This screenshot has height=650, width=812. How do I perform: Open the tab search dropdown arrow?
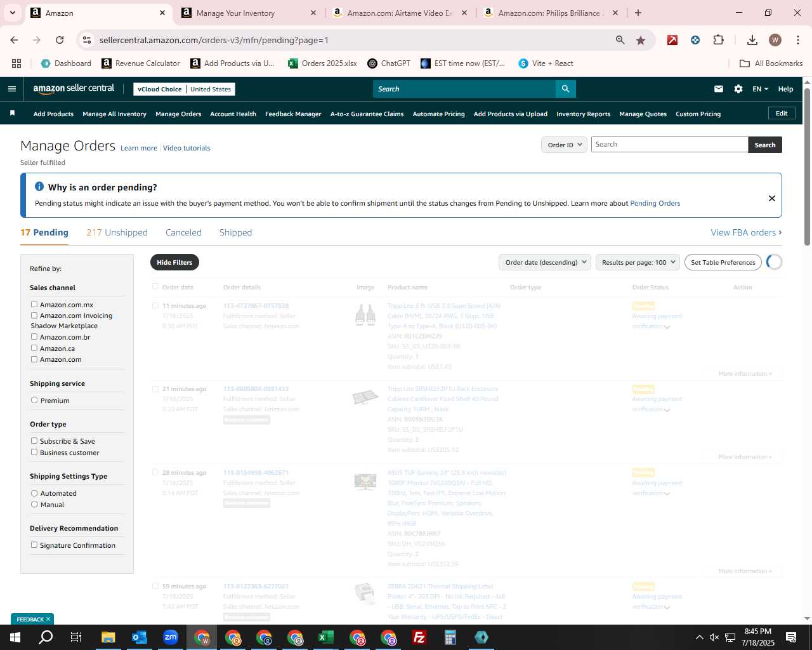pyautogui.click(x=12, y=13)
